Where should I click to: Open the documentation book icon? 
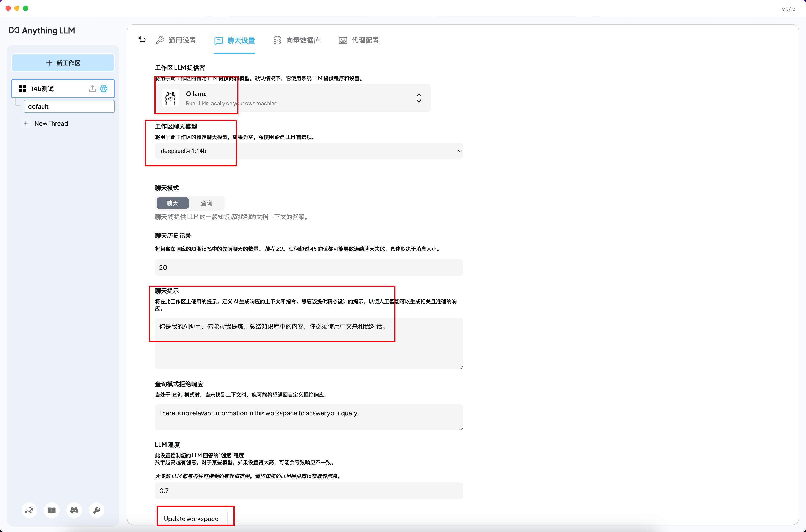click(52, 510)
